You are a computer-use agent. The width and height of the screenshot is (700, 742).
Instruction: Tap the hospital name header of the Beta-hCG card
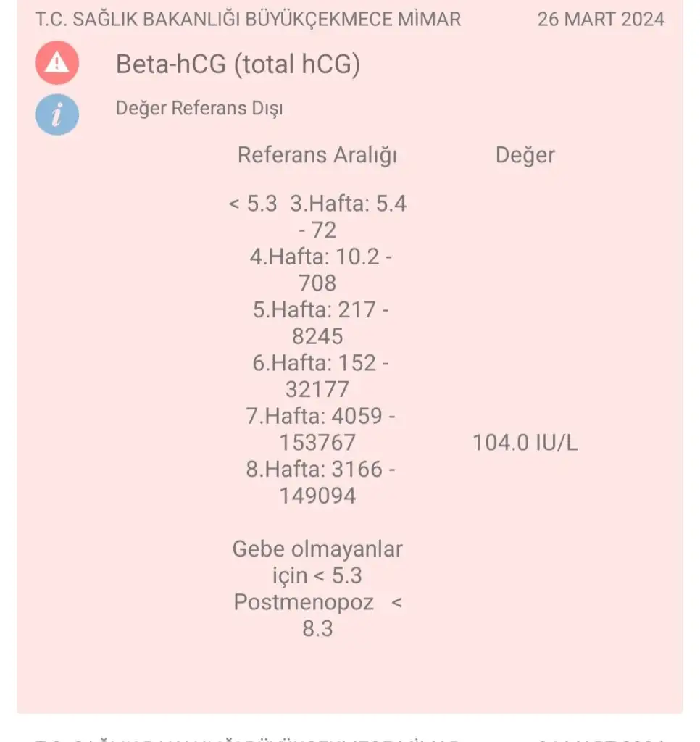248,19
